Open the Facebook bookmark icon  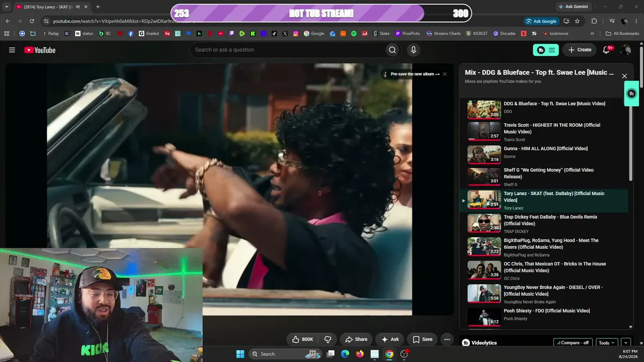(131, 34)
